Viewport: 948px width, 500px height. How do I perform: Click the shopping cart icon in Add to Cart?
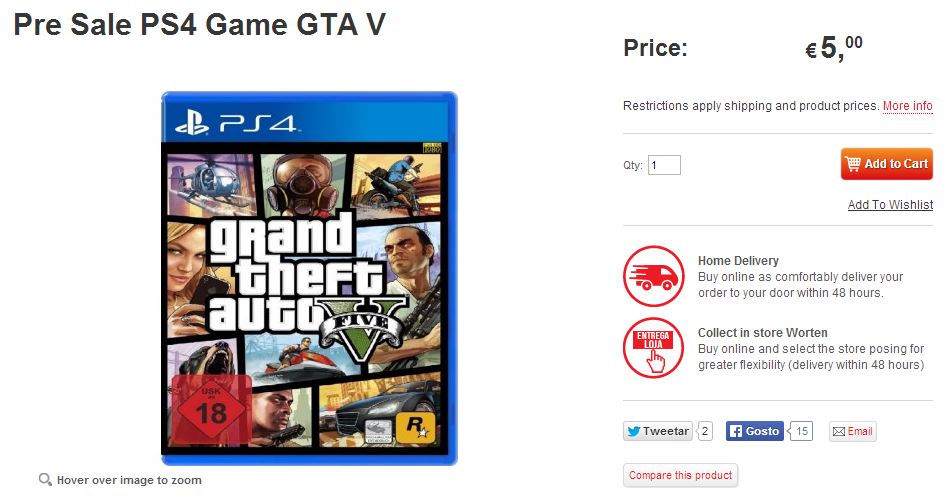[853, 164]
